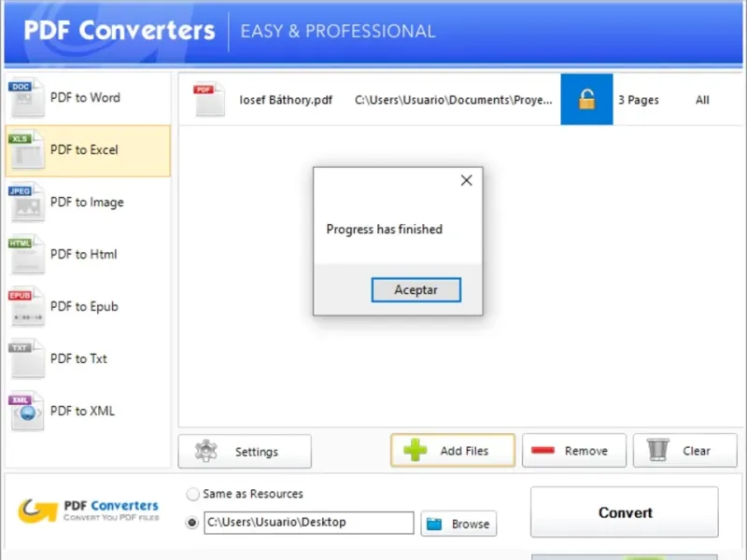Click the PDF Converters arrow logo at bottom left
The width and height of the screenshot is (747, 560).
coord(37,511)
